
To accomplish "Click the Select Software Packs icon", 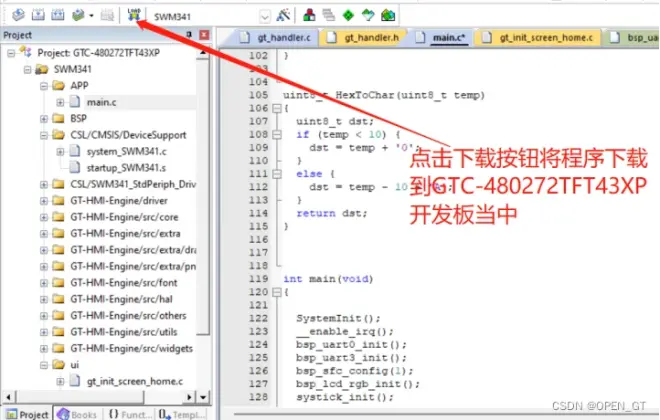I will (367, 15).
